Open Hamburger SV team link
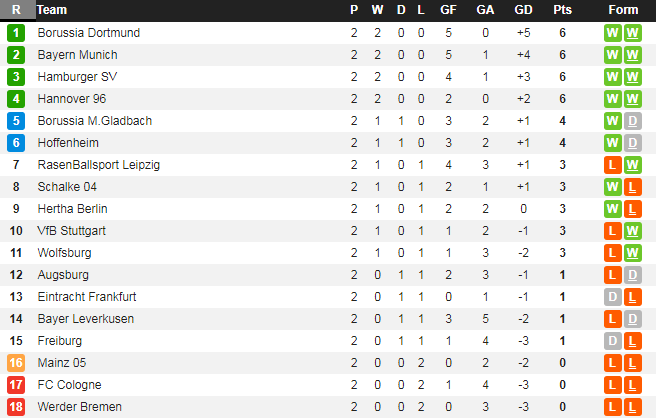This screenshot has height=418, width=656. [x=77, y=77]
